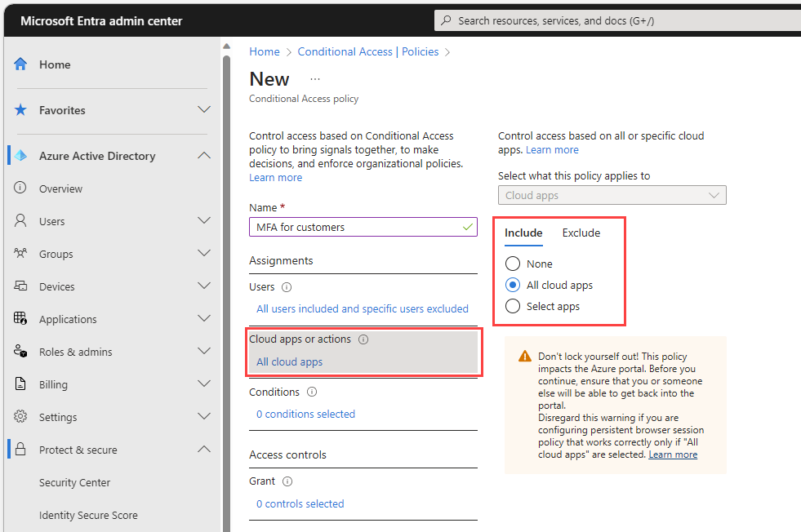
Task: Click the Overview info circle icon
Action: pyautogui.click(x=20, y=188)
